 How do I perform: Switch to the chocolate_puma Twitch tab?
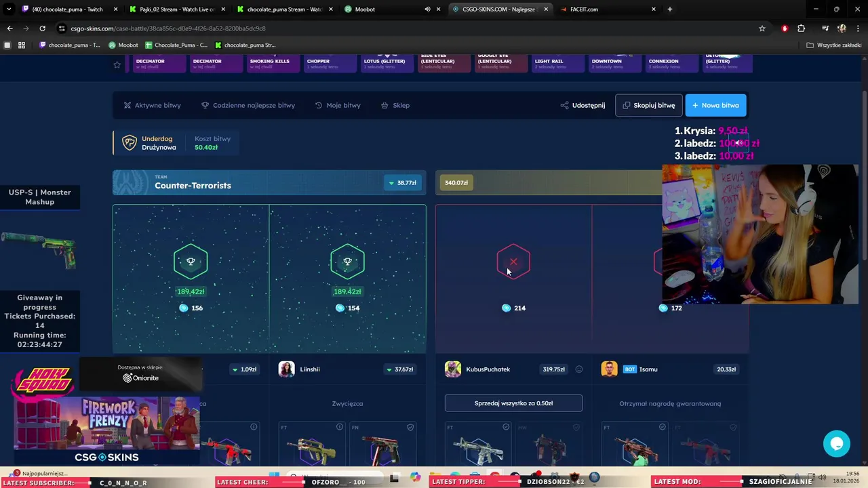(x=68, y=9)
